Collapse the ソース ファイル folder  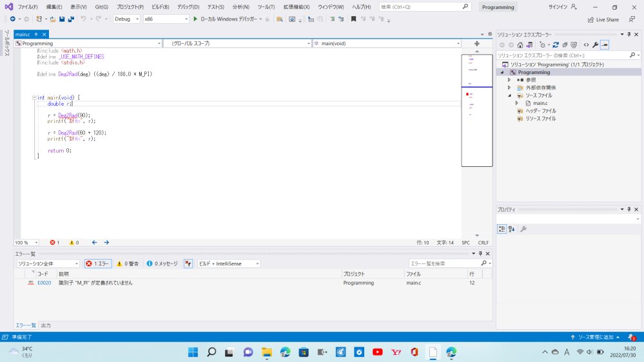pos(510,95)
